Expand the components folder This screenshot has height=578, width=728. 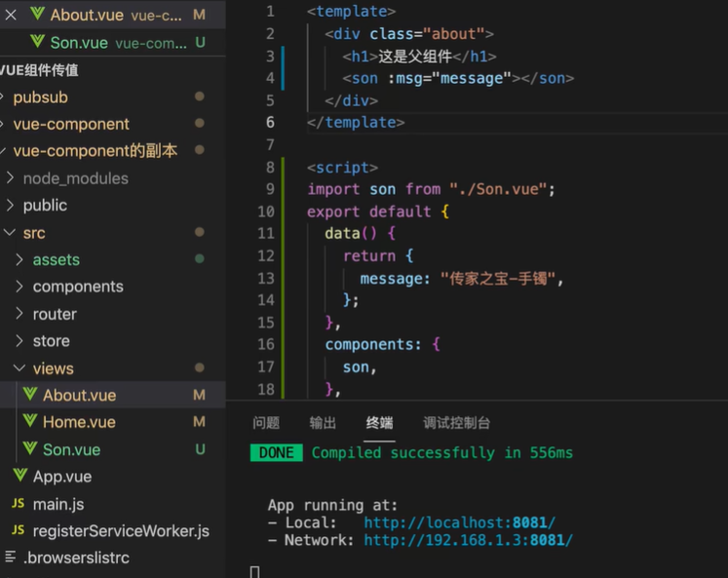(19, 287)
